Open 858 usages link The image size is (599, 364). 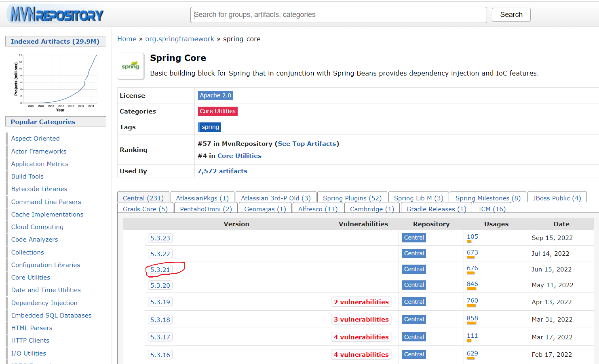pos(472,318)
